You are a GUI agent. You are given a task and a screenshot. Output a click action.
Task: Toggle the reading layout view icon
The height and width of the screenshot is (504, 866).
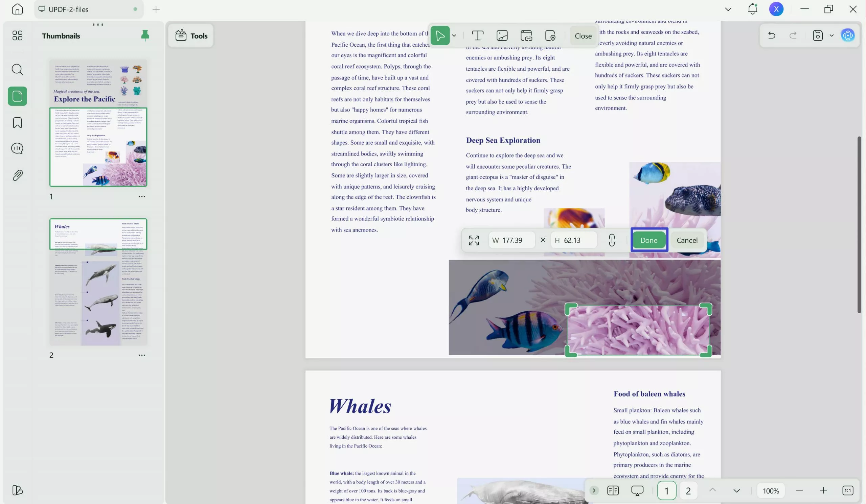[x=613, y=490]
